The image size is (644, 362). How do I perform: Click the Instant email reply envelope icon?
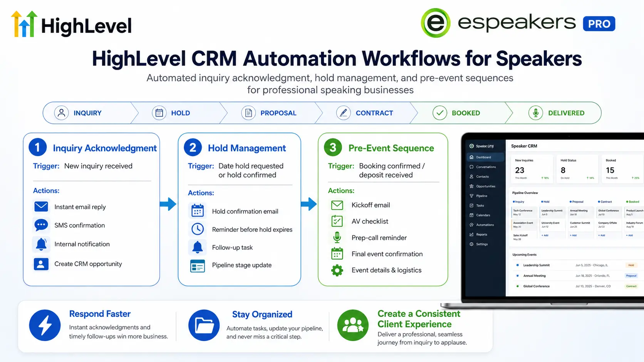pyautogui.click(x=41, y=207)
